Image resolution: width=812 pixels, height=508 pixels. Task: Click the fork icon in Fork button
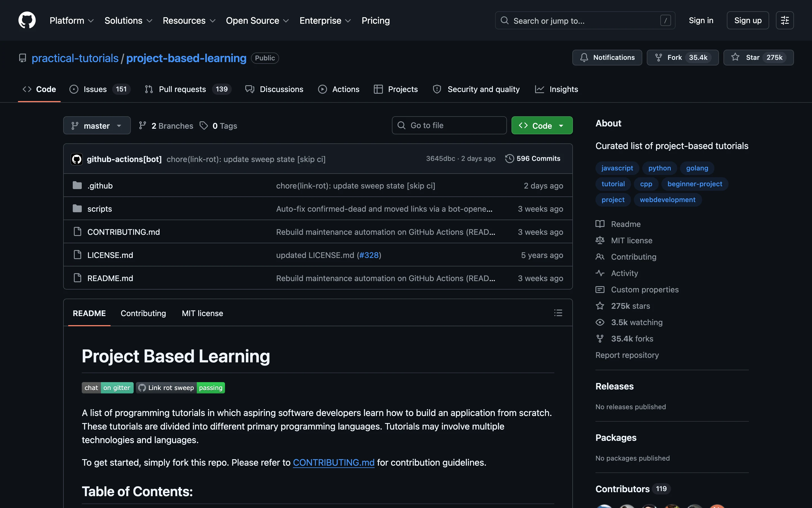(x=658, y=58)
